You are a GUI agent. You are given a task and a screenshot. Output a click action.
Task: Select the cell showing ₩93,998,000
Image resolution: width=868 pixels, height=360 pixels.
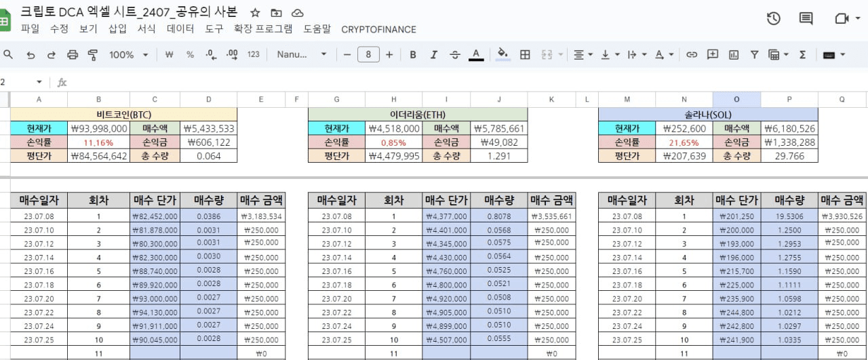coord(98,128)
